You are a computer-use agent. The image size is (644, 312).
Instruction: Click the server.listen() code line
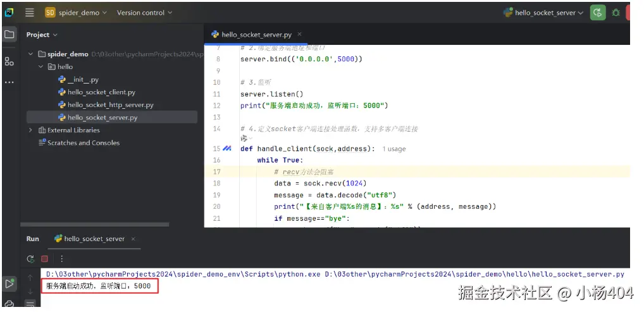click(x=272, y=94)
